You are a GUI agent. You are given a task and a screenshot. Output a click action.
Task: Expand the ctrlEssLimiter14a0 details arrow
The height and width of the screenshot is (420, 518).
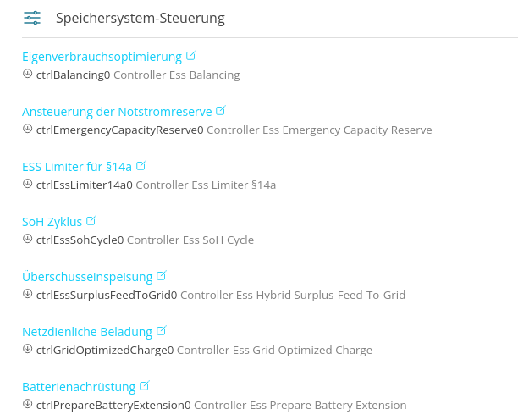[x=27, y=185]
